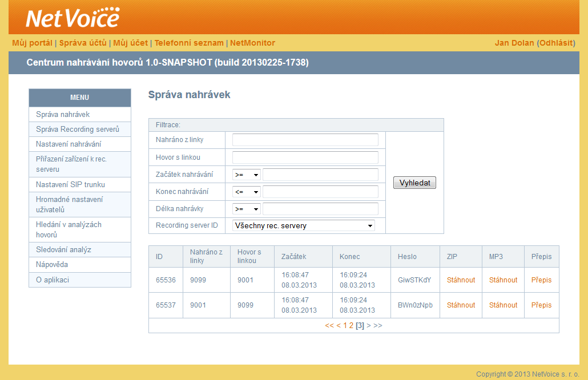Open Délka nahrávky operator dropdown

(x=247, y=209)
